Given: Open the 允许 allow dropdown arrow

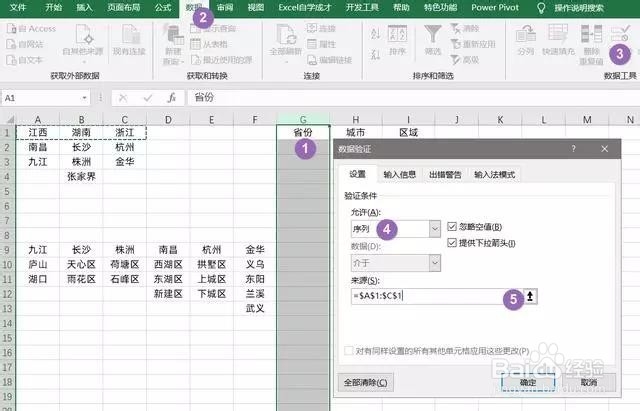Looking at the screenshot, I should click(435, 229).
